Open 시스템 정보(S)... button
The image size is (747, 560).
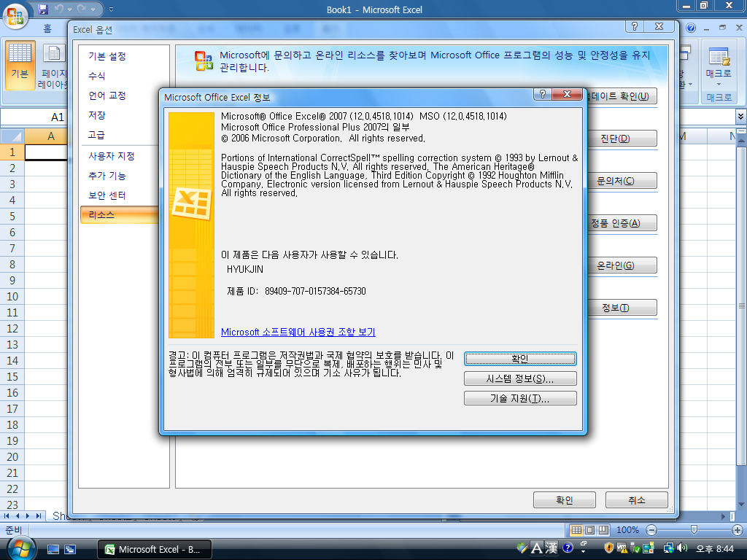pos(520,378)
